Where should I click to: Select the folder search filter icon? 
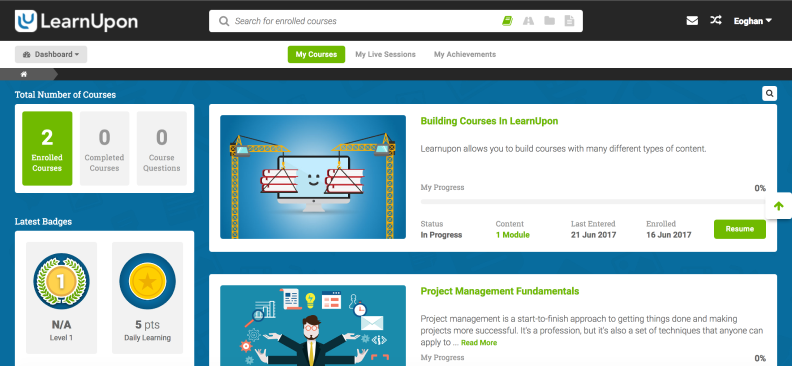point(549,21)
